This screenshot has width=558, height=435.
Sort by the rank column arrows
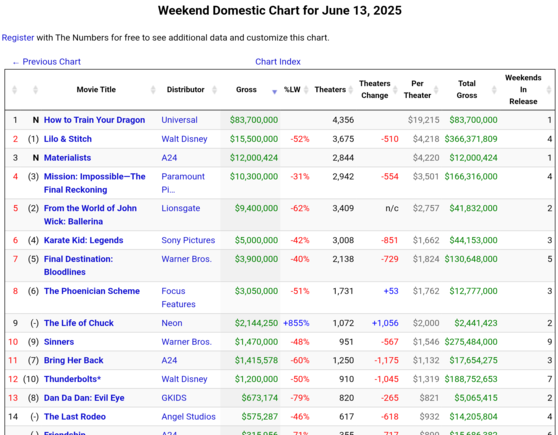click(x=15, y=90)
